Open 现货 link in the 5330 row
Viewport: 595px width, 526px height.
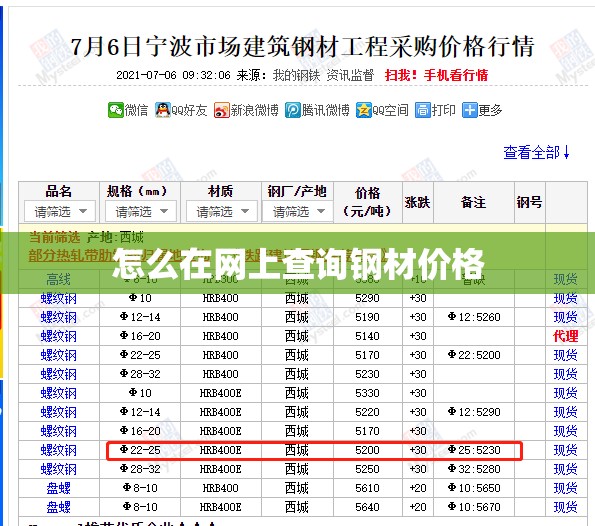coord(565,393)
